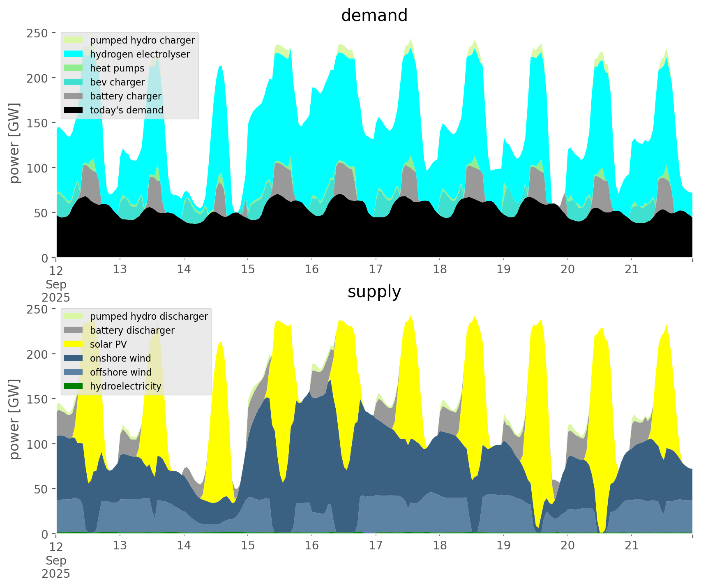Click the yellow solar PV legend swatch
This screenshot has width=701, height=588.
coord(74,344)
